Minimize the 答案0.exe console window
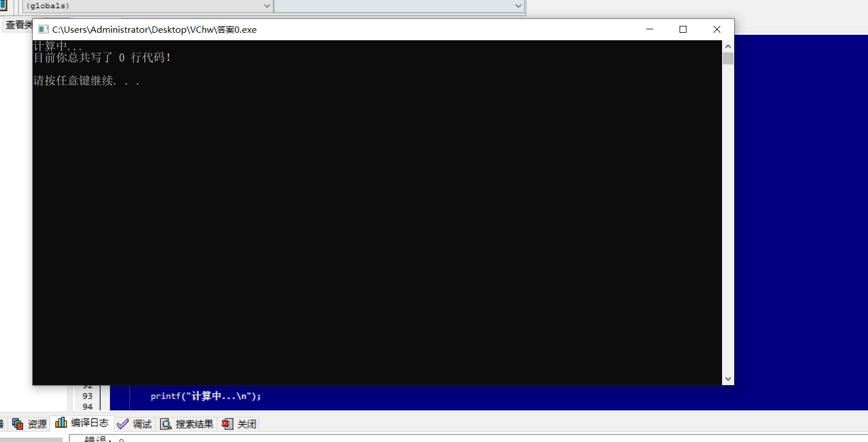 (650, 29)
